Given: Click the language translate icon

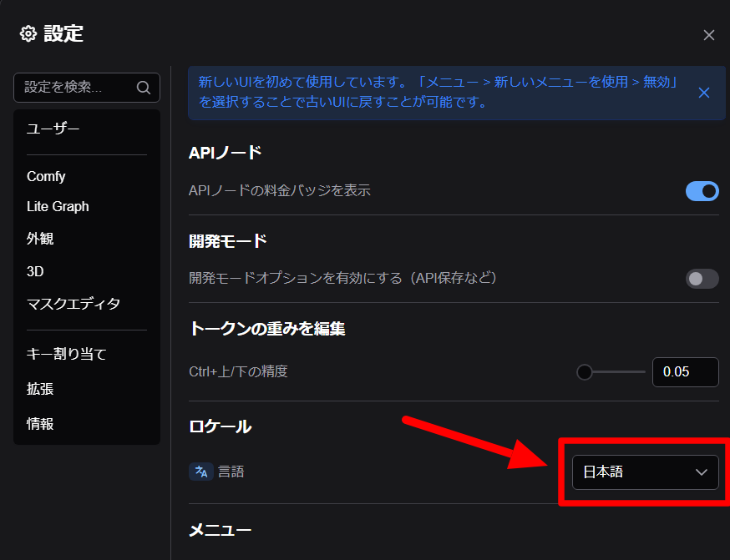Looking at the screenshot, I should coord(200,472).
